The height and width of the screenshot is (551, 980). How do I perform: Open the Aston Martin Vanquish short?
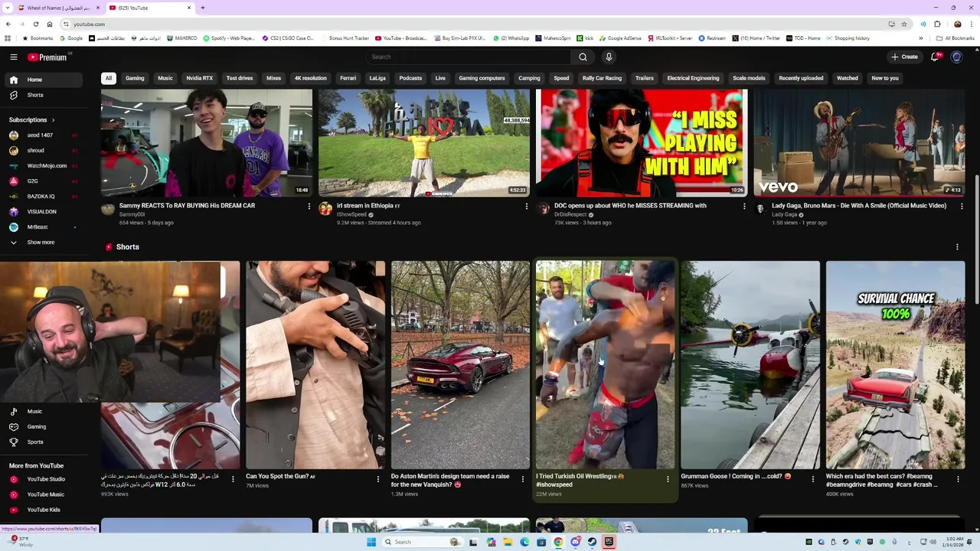pyautogui.click(x=460, y=365)
